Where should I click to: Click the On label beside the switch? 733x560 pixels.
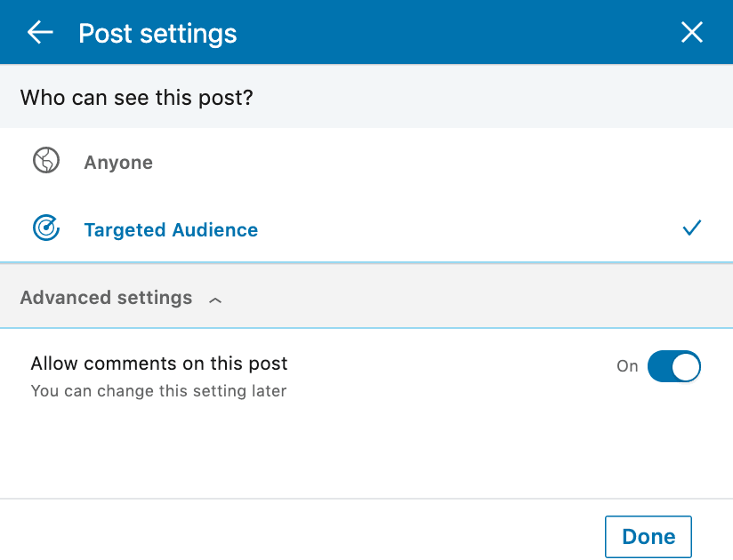coord(627,366)
